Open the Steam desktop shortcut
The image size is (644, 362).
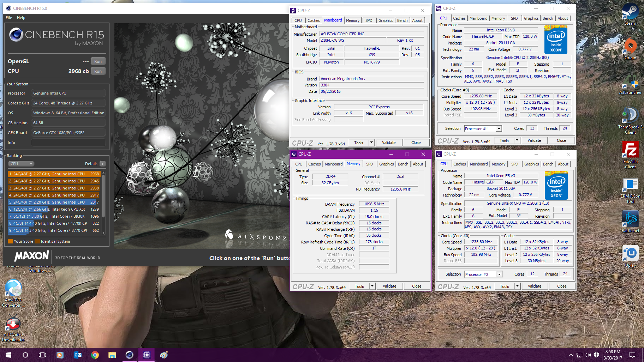(x=630, y=14)
